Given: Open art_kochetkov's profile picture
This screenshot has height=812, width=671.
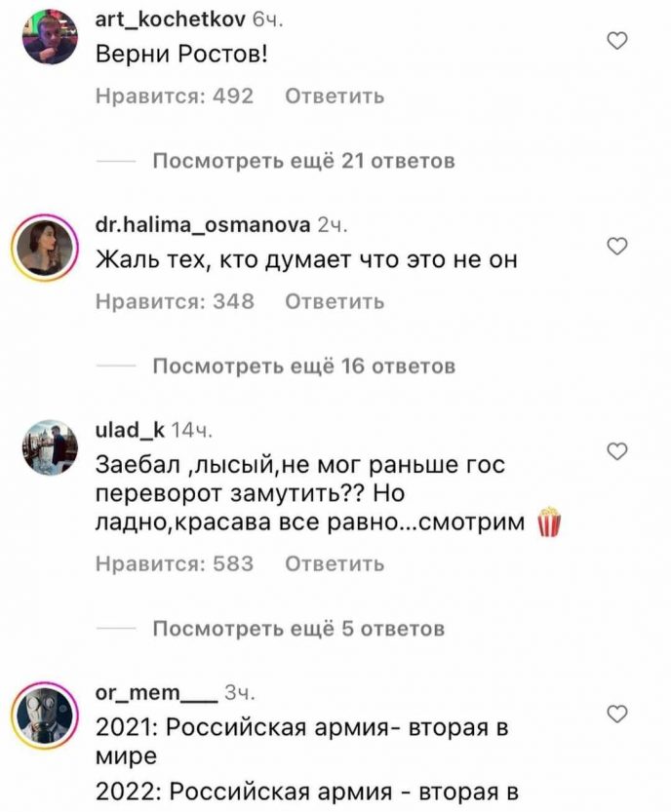Looking at the screenshot, I should pos(50,36).
